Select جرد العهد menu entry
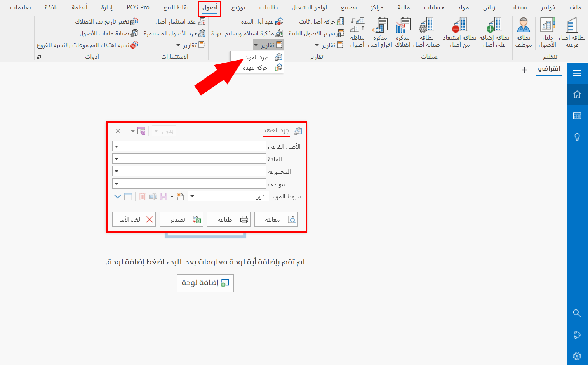Image resolution: width=588 pixels, height=365 pixels. (257, 57)
